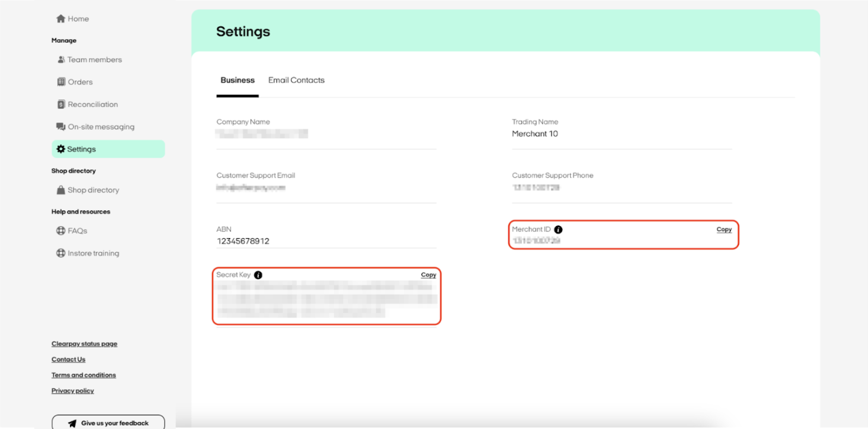Click the Customer Support Email label
The height and width of the screenshot is (429, 868).
point(256,175)
